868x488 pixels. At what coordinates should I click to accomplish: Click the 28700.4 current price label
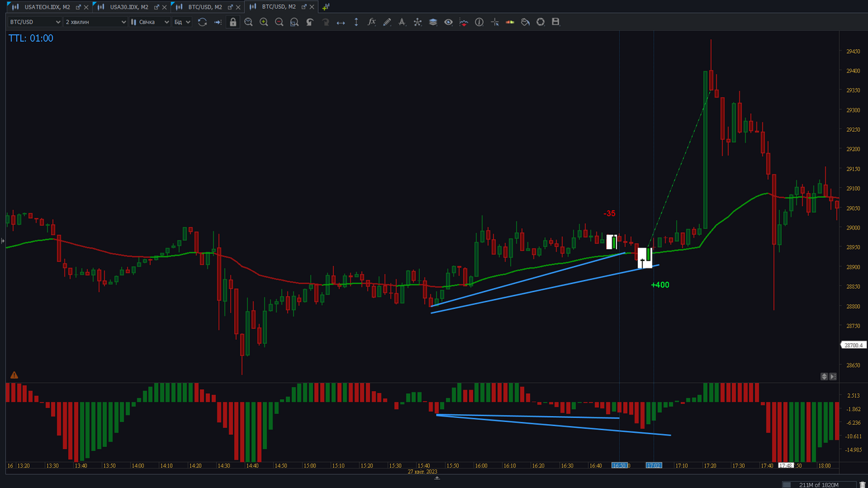853,345
